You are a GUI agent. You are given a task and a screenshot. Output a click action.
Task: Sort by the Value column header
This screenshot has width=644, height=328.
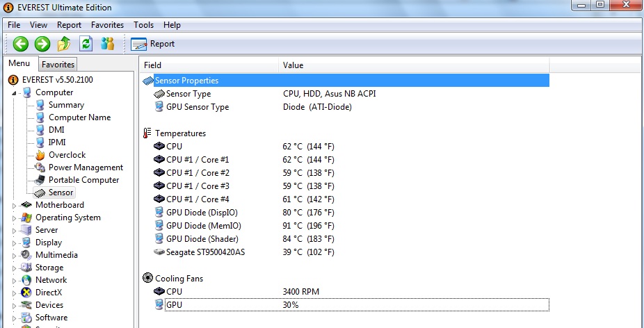pyautogui.click(x=414, y=65)
